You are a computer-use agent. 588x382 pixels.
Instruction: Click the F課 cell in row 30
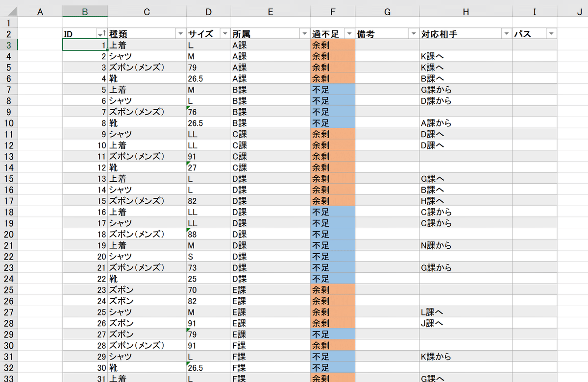(x=271, y=345)
